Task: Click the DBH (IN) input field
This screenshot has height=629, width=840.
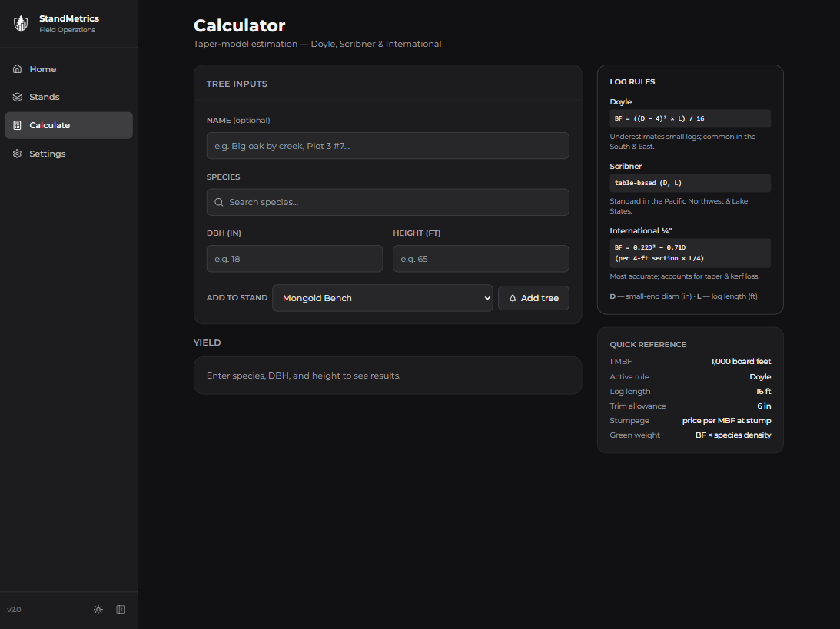Action: point(294,259)
